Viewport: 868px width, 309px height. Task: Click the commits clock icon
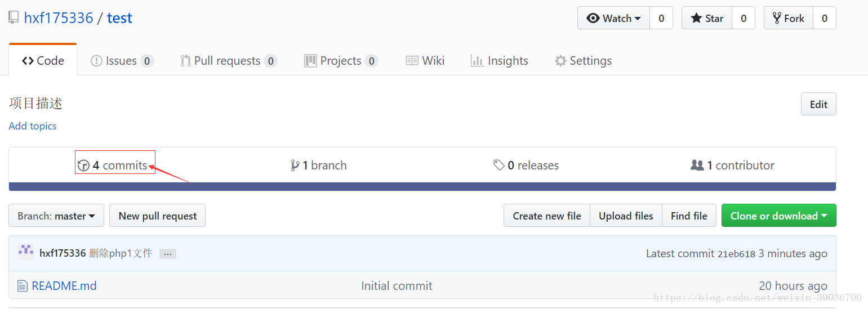83,165
